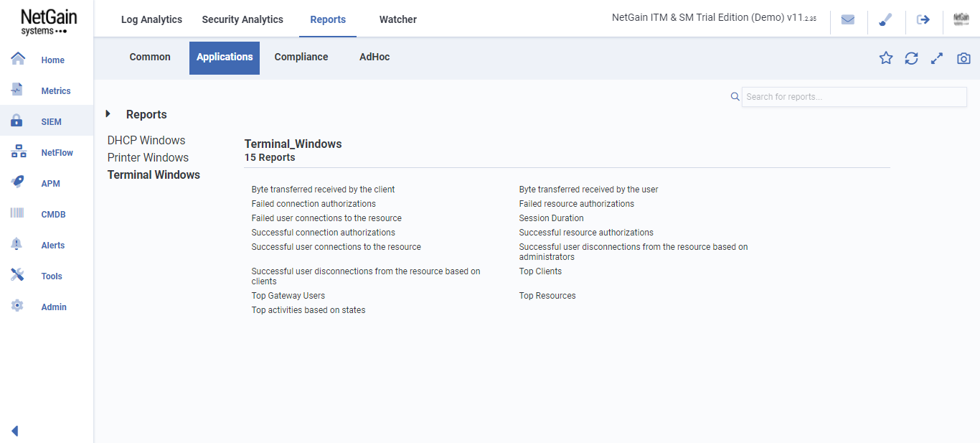Open Successful connection authorizations report
This screenshot has height=443, width=980.
[x=323, y=233]
